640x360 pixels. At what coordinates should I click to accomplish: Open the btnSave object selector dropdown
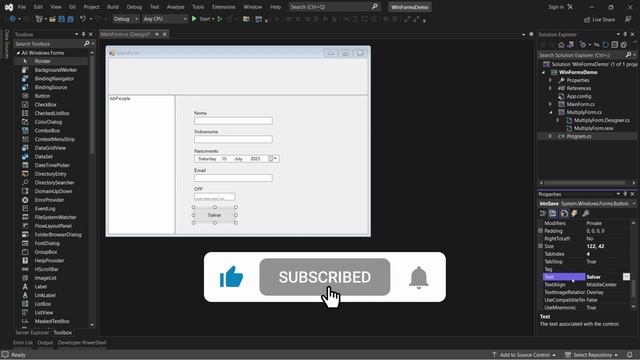[634, 204]
